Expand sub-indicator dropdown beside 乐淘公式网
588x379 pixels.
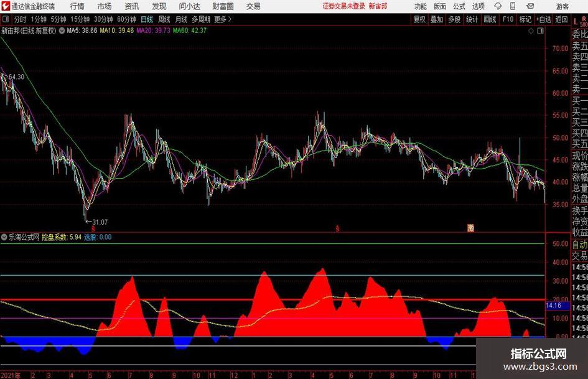point(4,237)
